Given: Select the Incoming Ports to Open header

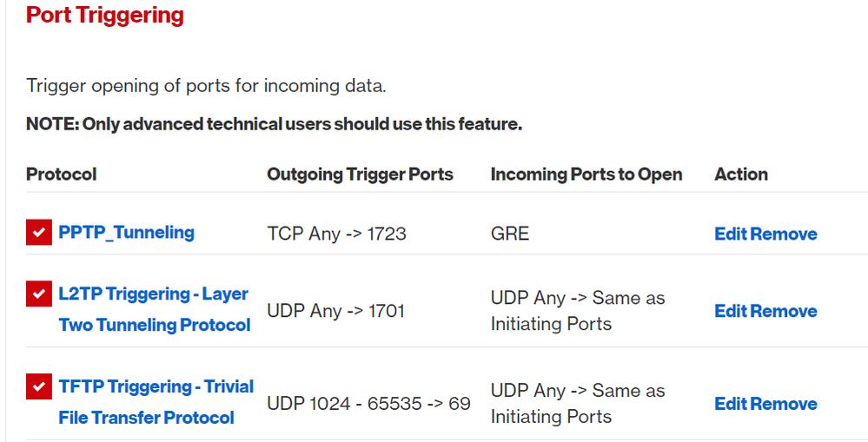Looking at the screenshot, I should click(x=586, y=175).
